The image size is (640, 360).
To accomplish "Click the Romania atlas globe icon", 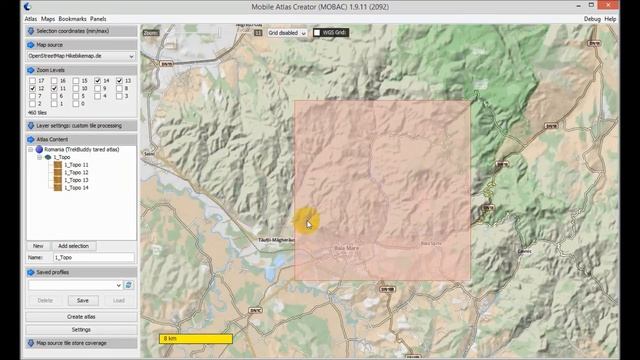I will coord(39,150).
